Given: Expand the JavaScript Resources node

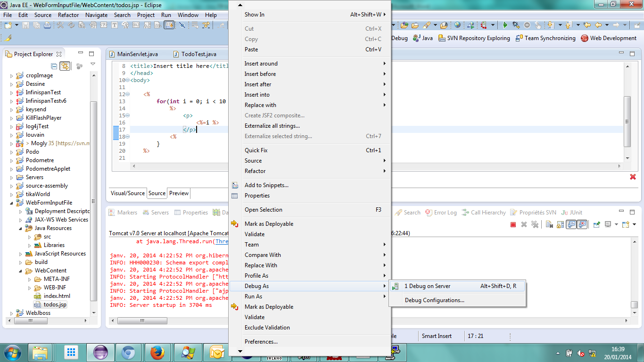Looking at the screenshot, I should point(21,254).
